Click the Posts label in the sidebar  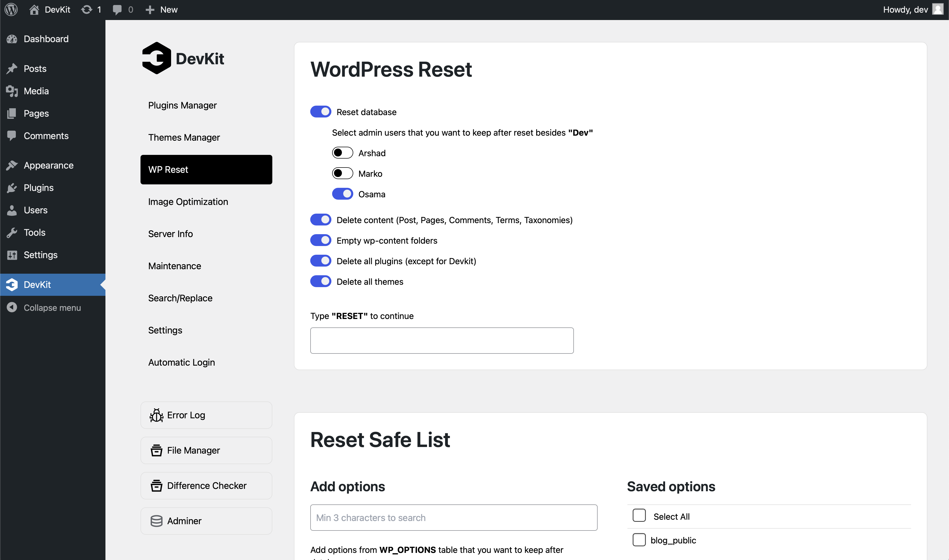(x=35, y=69)
